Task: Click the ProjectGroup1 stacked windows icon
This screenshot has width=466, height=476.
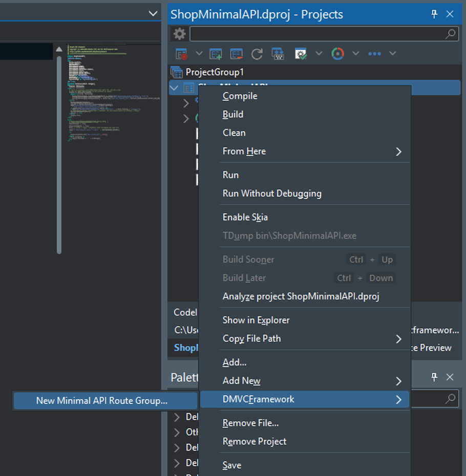Action: coord(177,72)
